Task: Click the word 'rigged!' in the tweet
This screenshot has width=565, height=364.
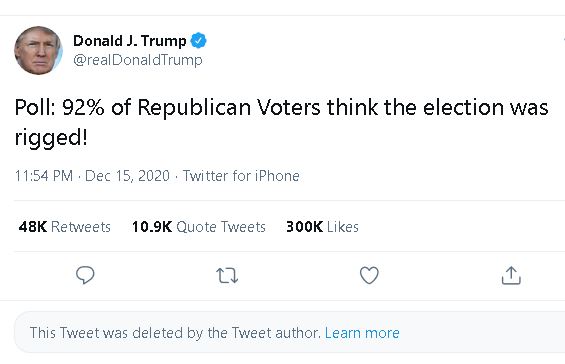Action: click(x=51, y=138)
